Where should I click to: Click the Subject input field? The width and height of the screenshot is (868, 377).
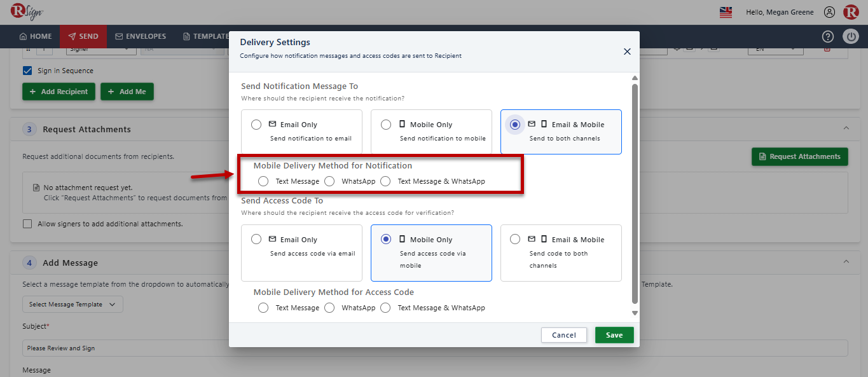[435, 348]
